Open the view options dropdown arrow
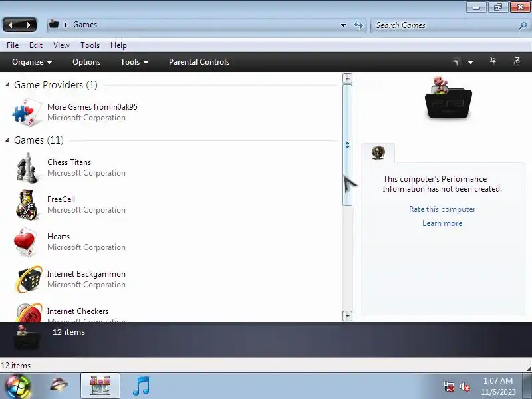 point(470,62)
